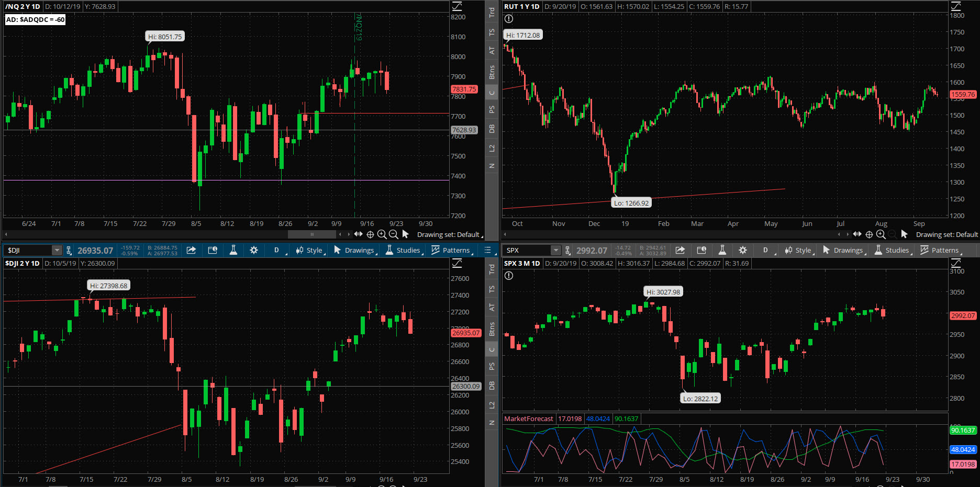
Task: Click the AD: $ADQDC = -60 label
Action: 35,19
